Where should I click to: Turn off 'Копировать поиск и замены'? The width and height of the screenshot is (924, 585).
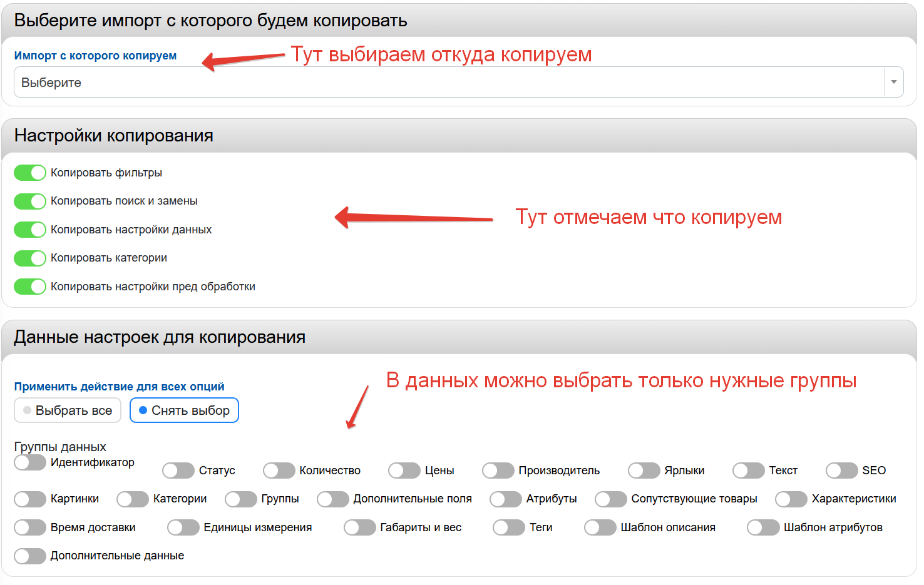pos(30,201)
